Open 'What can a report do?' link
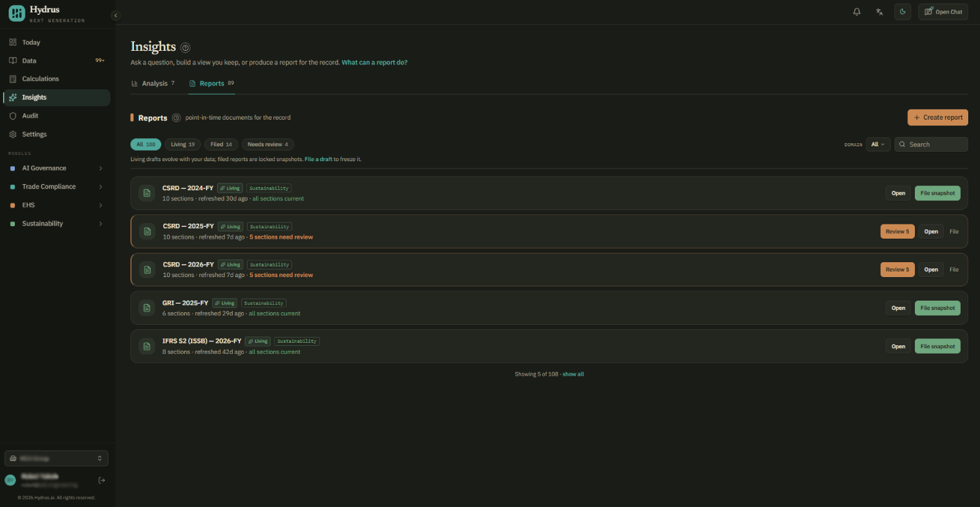The image size is (980, 507). (375, 63)
